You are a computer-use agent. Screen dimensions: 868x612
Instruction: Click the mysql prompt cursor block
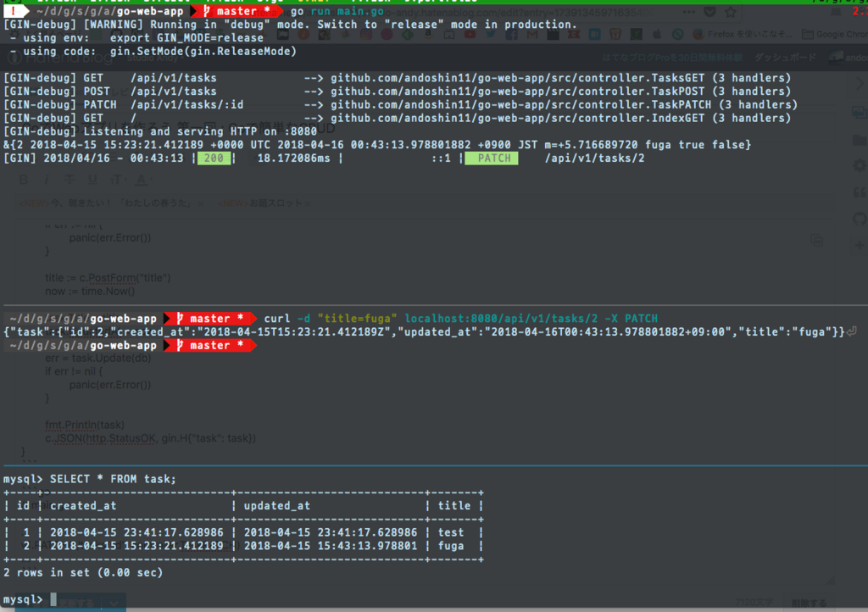coord(53,599)
